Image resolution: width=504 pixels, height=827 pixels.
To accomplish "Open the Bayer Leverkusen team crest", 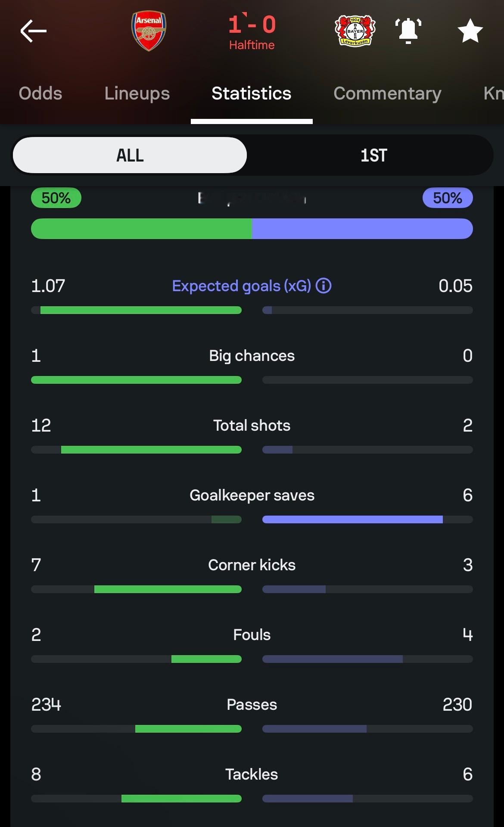I will point(355,31).
